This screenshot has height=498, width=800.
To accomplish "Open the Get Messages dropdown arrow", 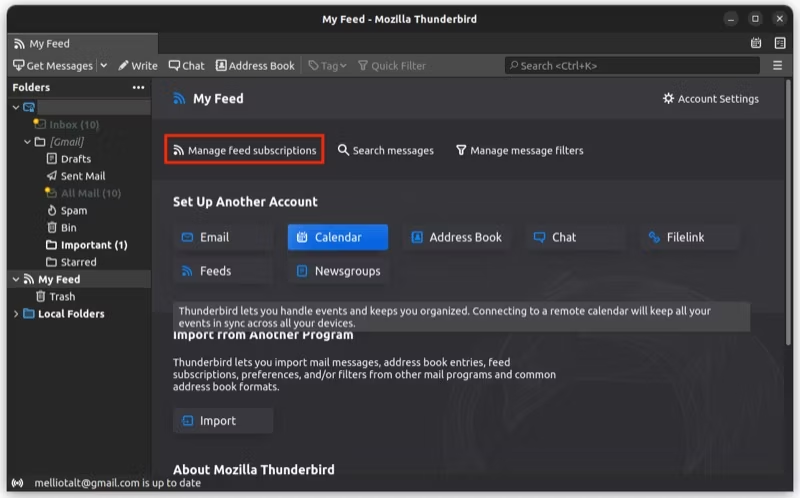I will click(x=104, y=65).
